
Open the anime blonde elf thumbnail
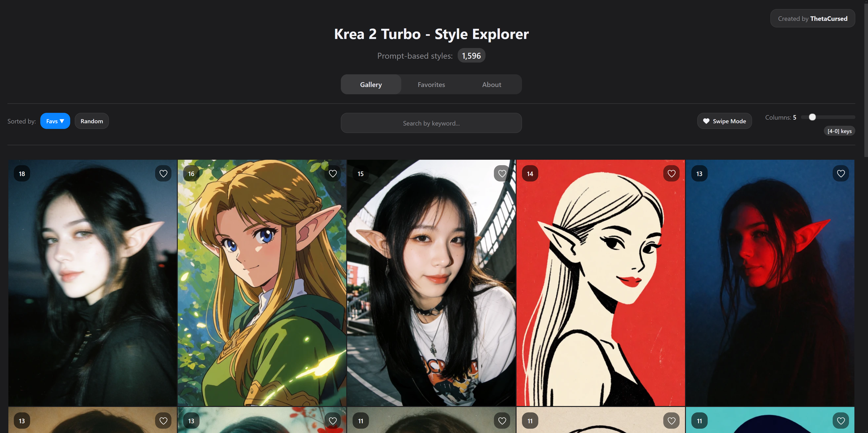click(262, 283)
